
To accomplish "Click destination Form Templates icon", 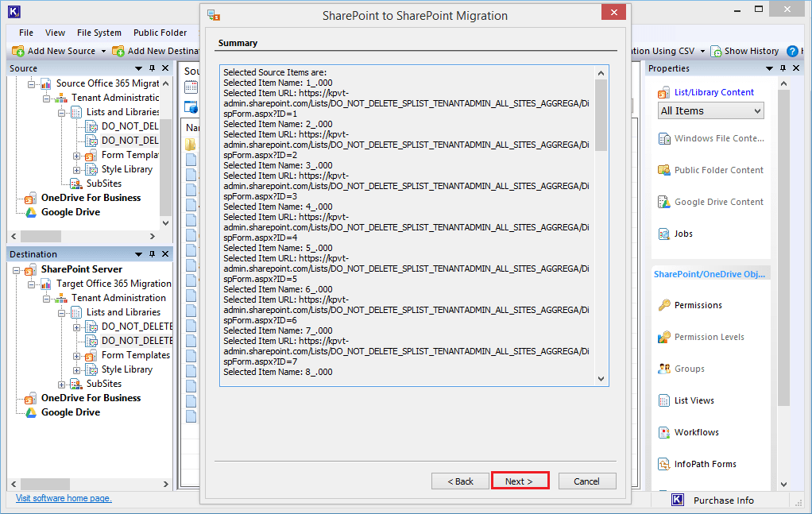I will click(x=91, y=355).
